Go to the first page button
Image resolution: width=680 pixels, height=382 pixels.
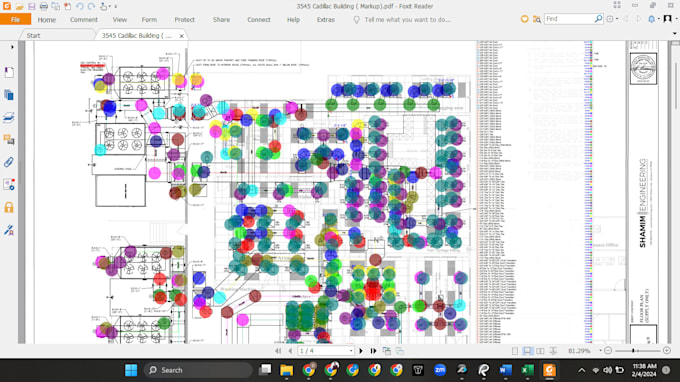pos(278,351)
